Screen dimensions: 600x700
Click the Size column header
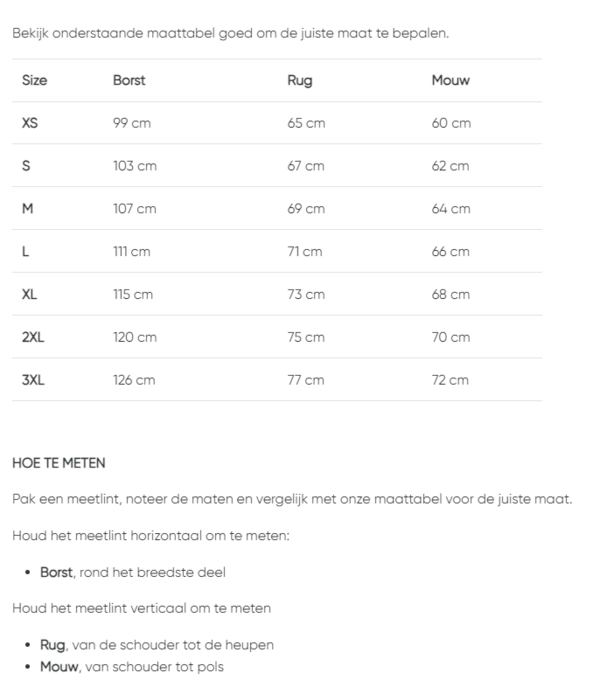click(x=34, y=80)
